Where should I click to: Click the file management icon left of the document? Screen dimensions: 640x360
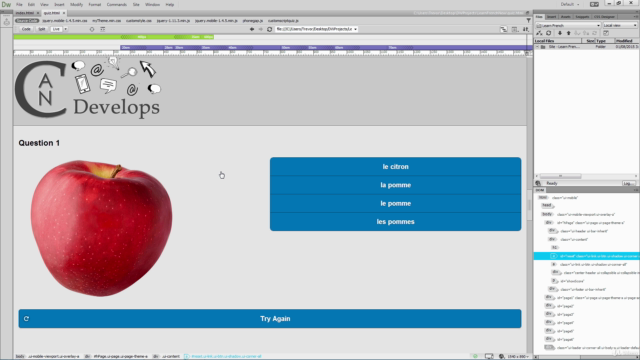(x=7, y=22)
